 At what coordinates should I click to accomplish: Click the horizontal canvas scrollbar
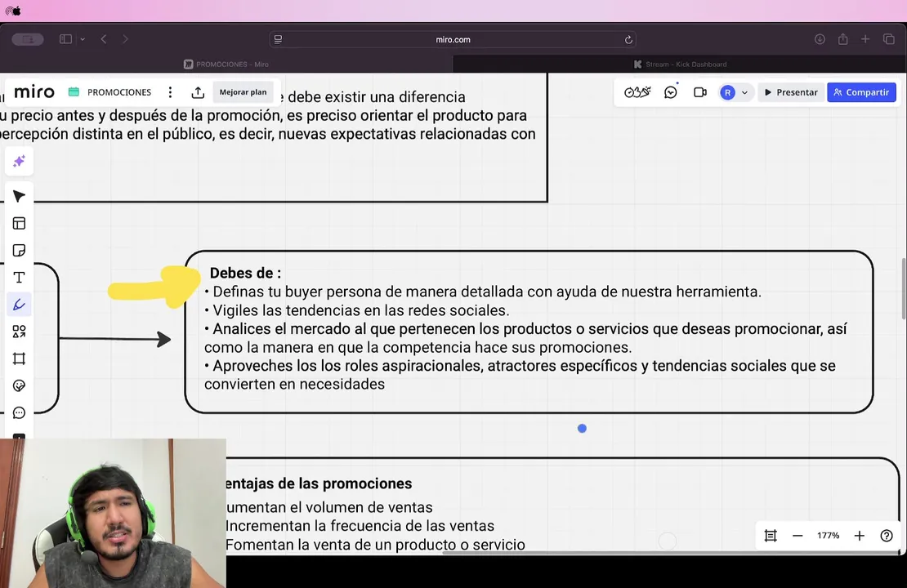click(669, 553)
